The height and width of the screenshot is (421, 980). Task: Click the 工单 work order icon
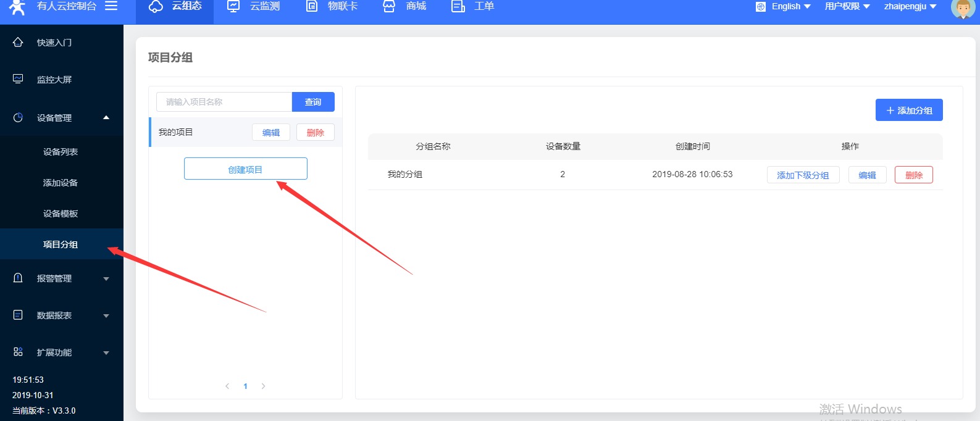(x=458, y=6)
